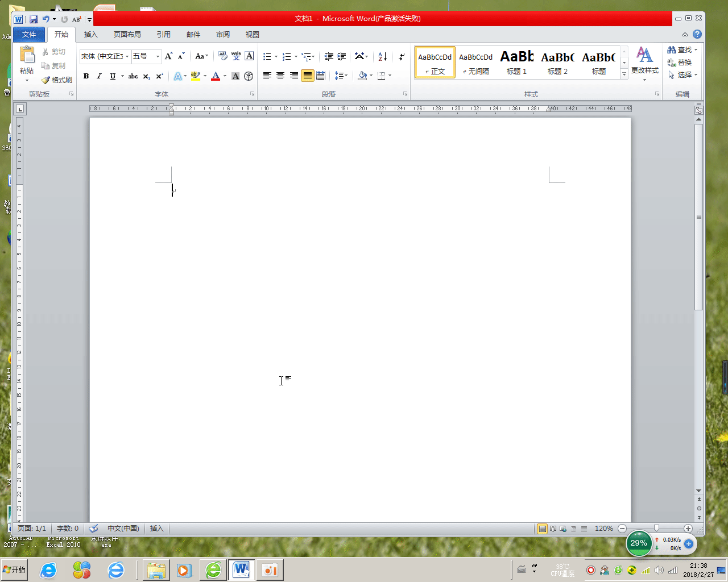
Task: Click the Character Border icon
Action: (249, 56)
